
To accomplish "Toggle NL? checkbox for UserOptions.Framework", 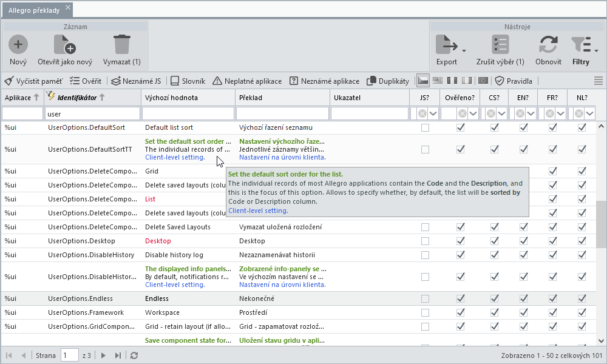I will (582, 312).
